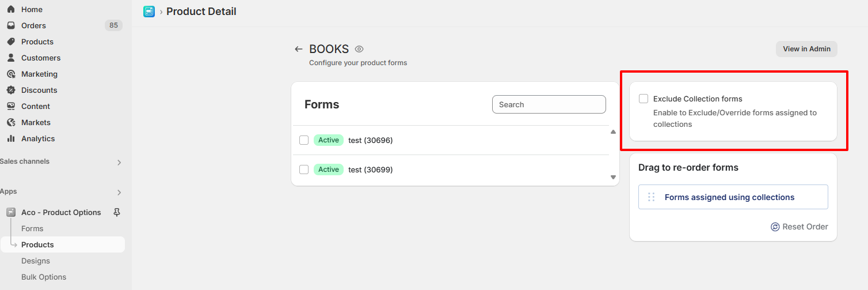Click the back arrow beside BOOKS

(x=298, y=50)
